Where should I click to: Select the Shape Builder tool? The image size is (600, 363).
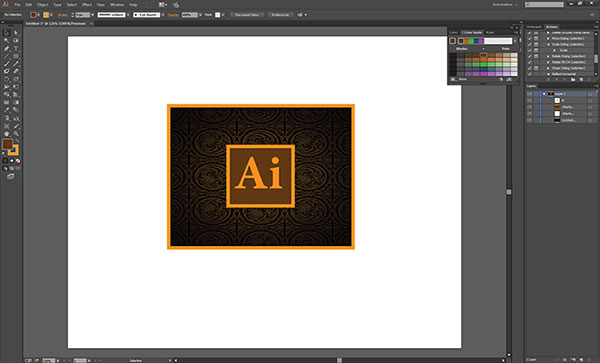pyautogui.click(x=6, y=94)
